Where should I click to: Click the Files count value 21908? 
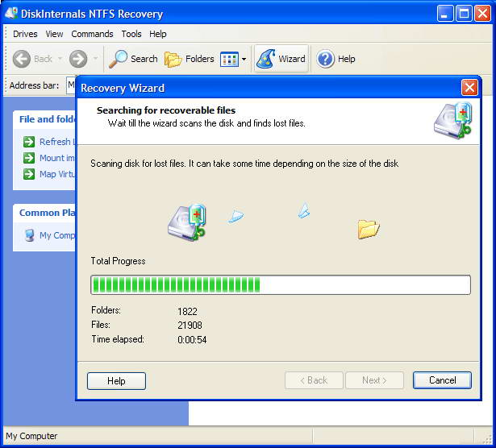click(190, 325)
